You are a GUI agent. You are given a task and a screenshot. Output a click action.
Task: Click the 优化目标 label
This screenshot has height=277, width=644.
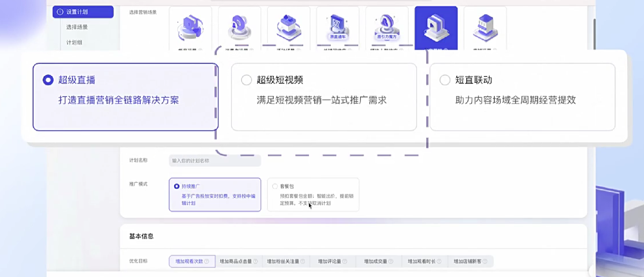[138, 261]
